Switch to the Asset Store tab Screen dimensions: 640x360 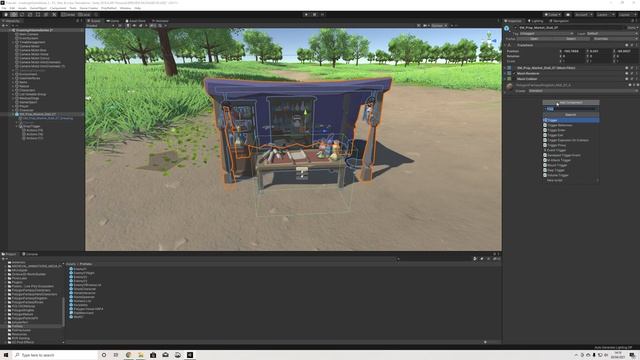[136, 21]
